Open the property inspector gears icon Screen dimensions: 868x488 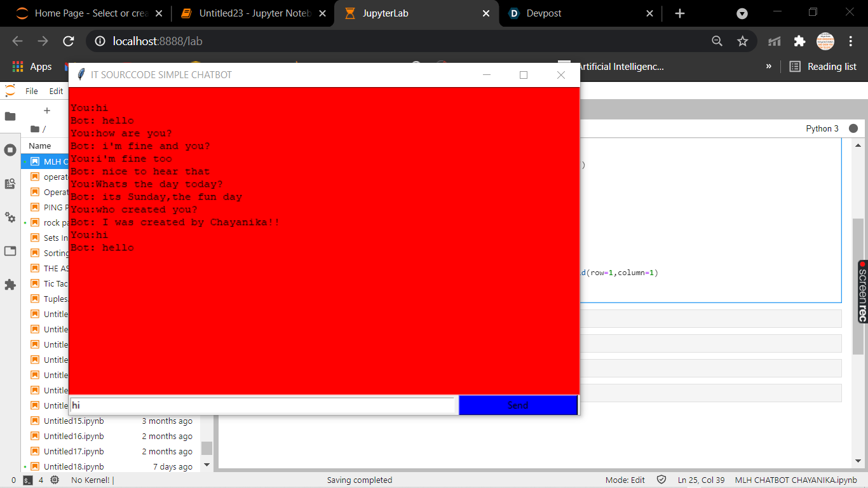(10, 217)
